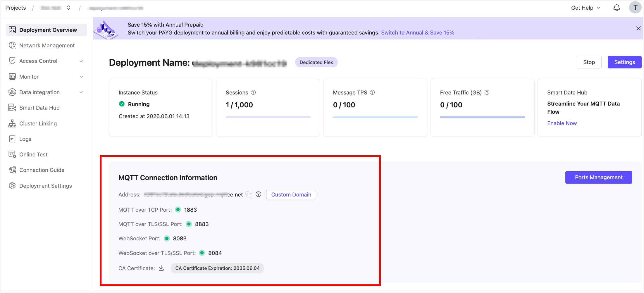This screenshot has height=293, width=644.
Task: Click the Access Control shield icon
Action: tap(12, 61)
